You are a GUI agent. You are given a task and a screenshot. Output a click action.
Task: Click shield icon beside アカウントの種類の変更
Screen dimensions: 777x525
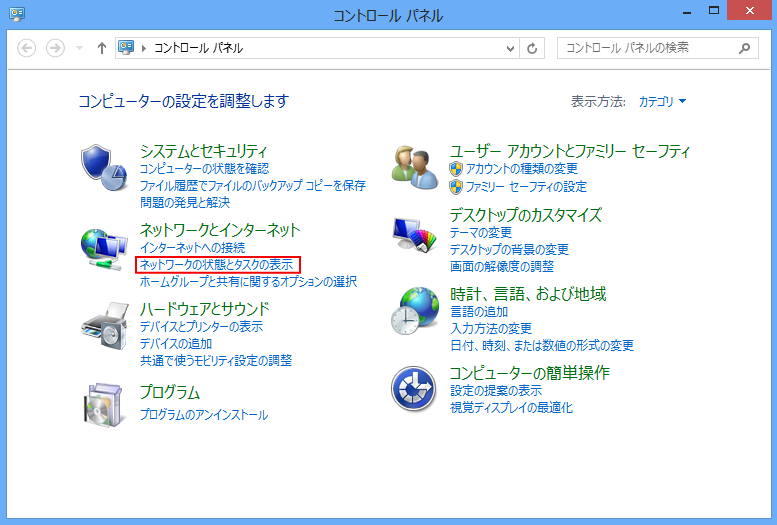pyautogui.click(x=456, y=169)
